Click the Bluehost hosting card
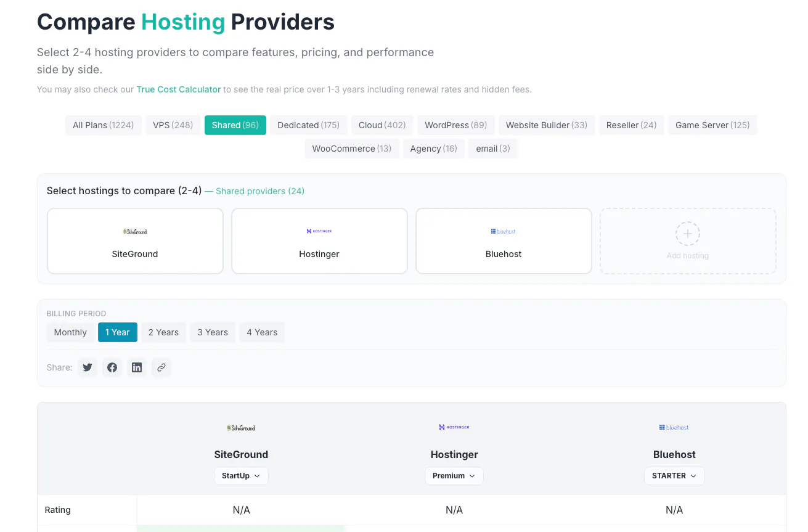 pos(504,241)
